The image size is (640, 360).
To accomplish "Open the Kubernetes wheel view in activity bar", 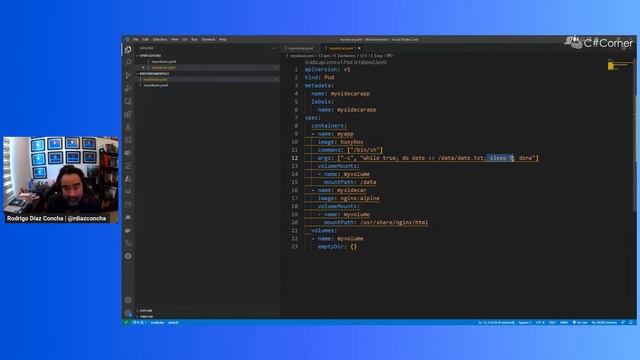I will 128,256.
